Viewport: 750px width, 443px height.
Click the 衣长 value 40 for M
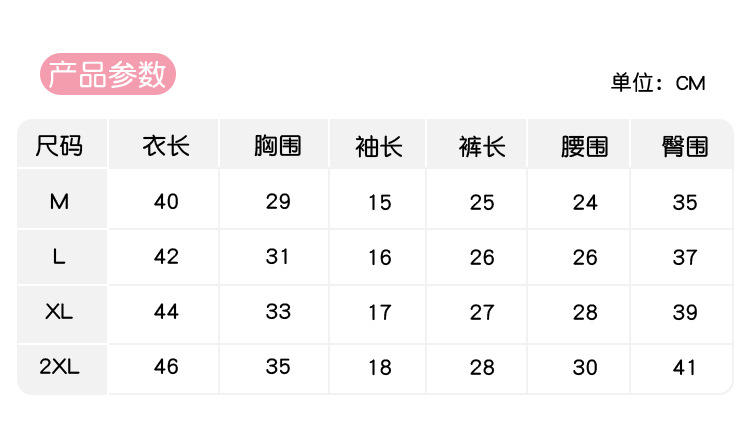[x=166, y=201]
